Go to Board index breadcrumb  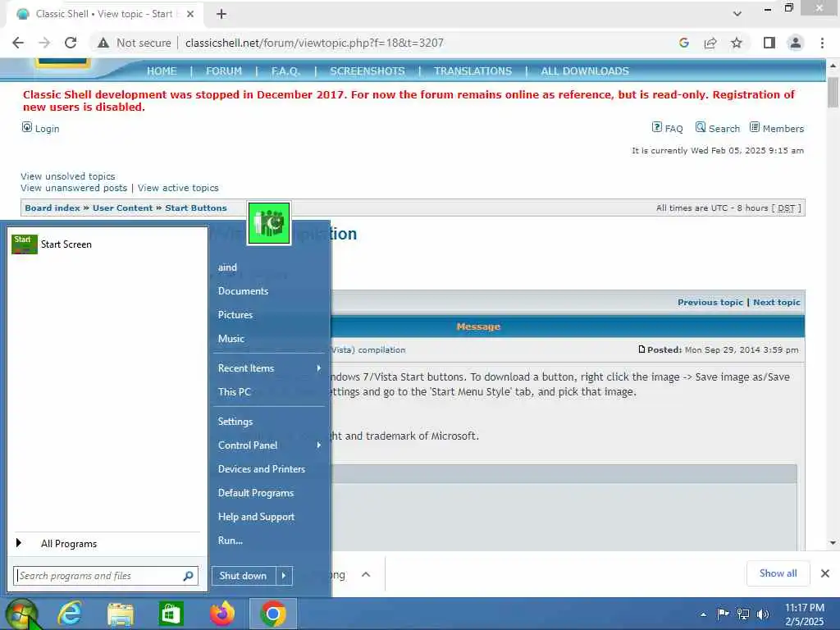(52, 208)
